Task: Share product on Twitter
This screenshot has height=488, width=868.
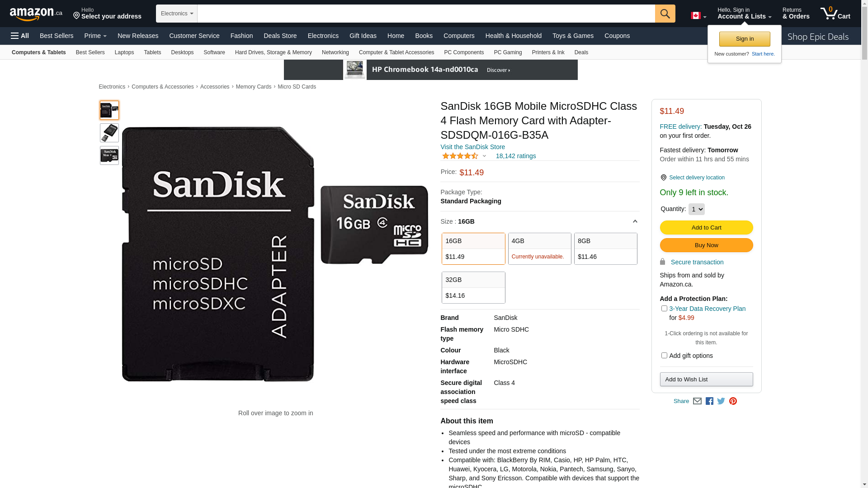Action: pyautogui.click(x=721, y=401)
